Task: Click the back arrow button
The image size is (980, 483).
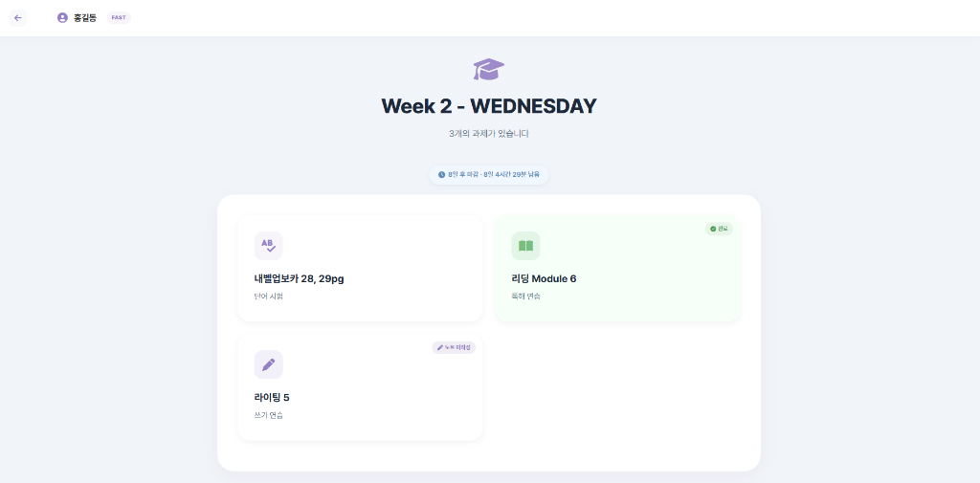Action: tap(17, 17)
